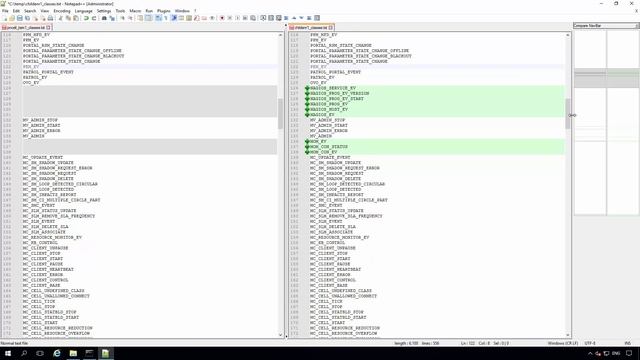Screen dimensions: 640x360
Task: Cut selection with the scissors icon
Action: pos(60,18)
